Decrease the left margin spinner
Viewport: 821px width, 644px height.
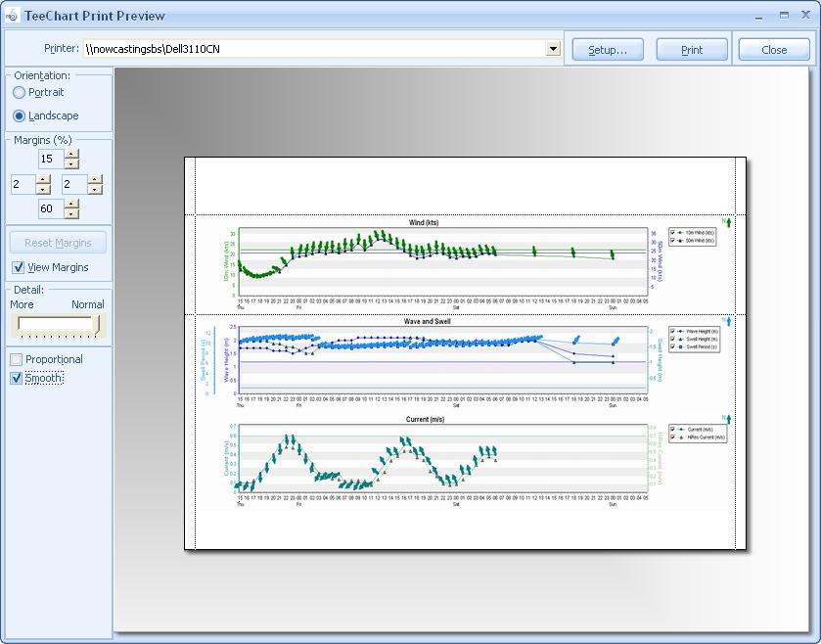pos(43,189)
